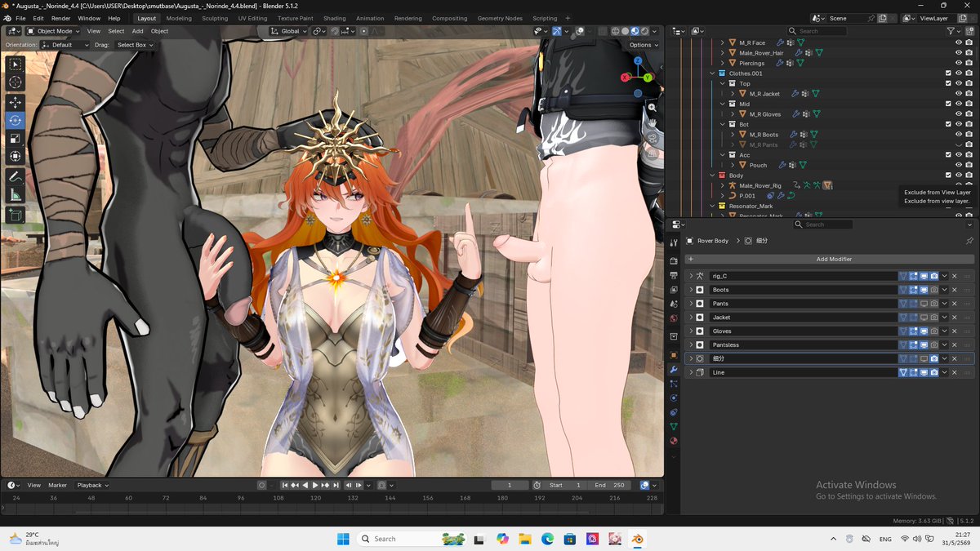980x551 pixels.
Task: Switch to the Geometry Nodes workspace tab
Action: [500, 18]
